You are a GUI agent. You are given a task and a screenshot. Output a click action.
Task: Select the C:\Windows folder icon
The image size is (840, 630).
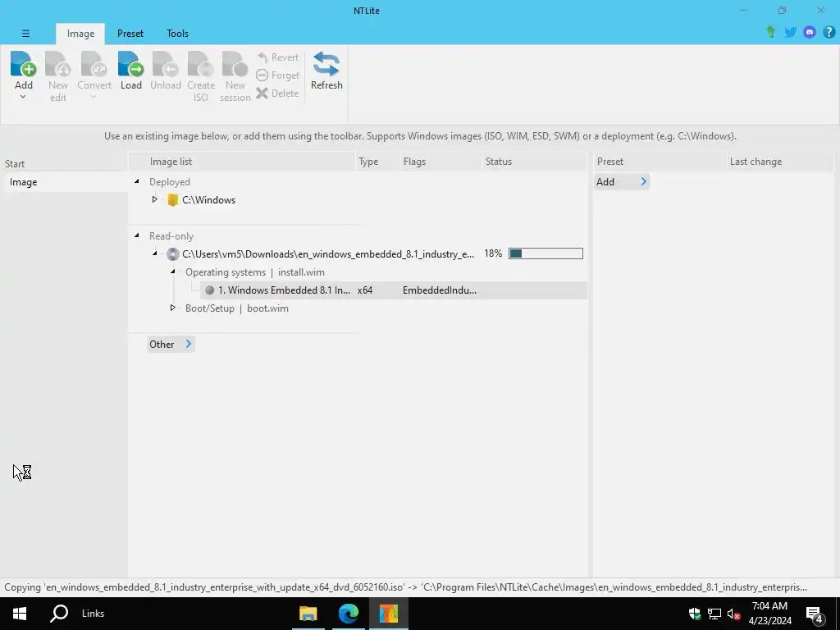[x=172, y=200]
